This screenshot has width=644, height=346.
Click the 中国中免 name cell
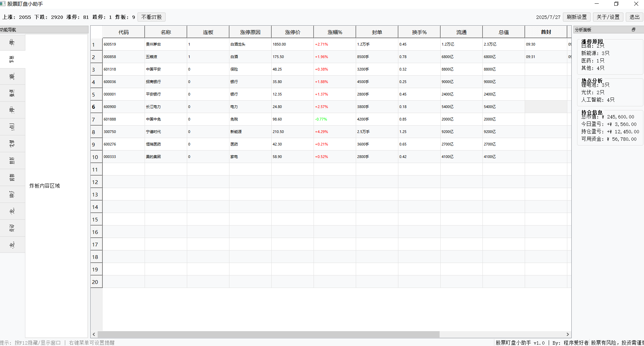[166, 119]
